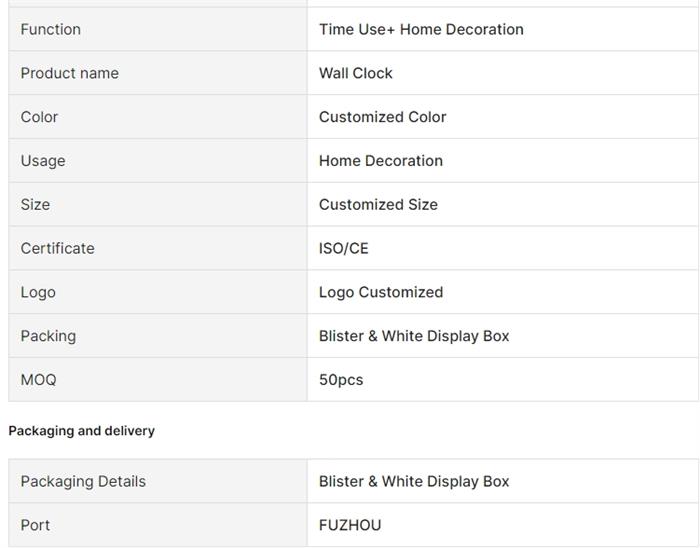Select the "ISO/CE" certificate value
Image resolution: width=700 pixels, height=548 pixels.
[344, 249]
